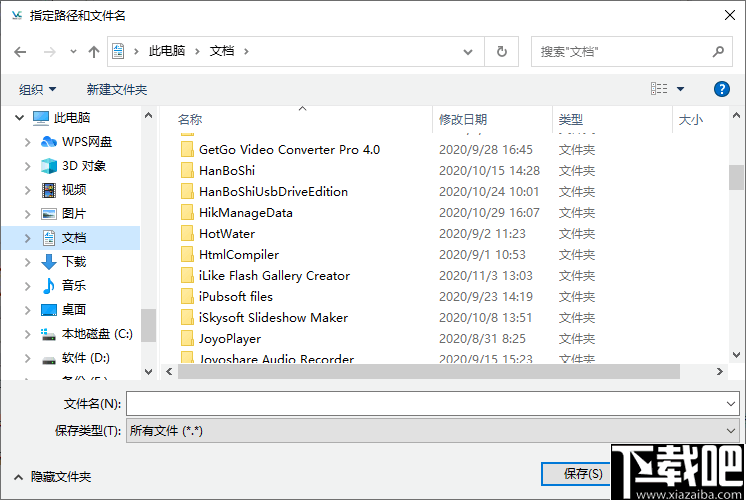Sort by the 修改日期 column header
Viewport: 746px width, 500px height.
coord(462,119)
